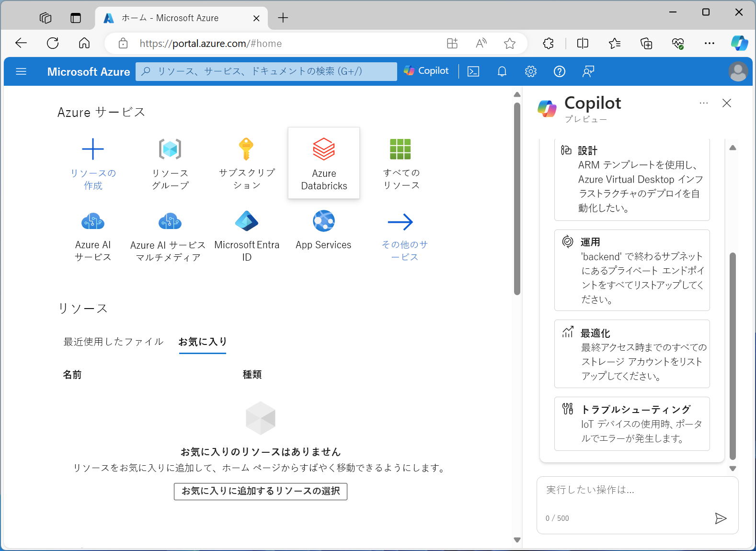The image size is (756, 551).
Task: Select the お気に入り tab
Action: coord(203,342)
